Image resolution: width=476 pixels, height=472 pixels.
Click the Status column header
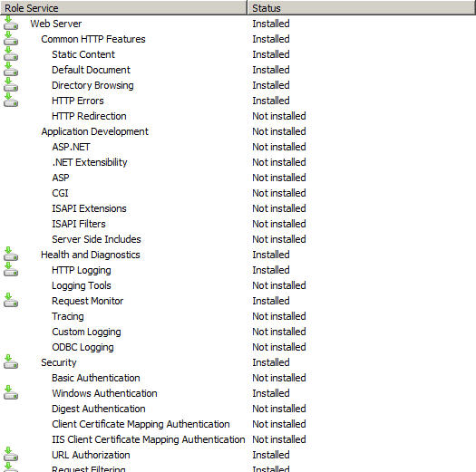[362, 8]
